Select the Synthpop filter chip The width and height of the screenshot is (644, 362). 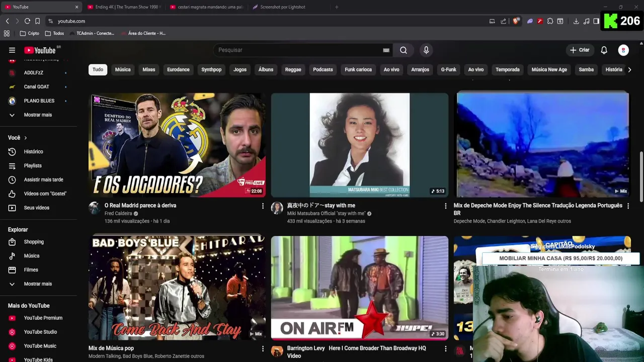[211, 70]
